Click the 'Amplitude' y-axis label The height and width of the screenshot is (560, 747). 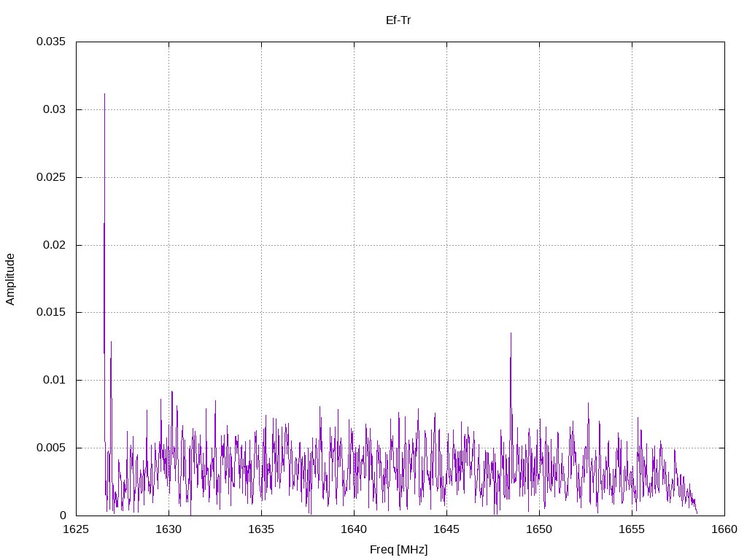click(10, 279)
